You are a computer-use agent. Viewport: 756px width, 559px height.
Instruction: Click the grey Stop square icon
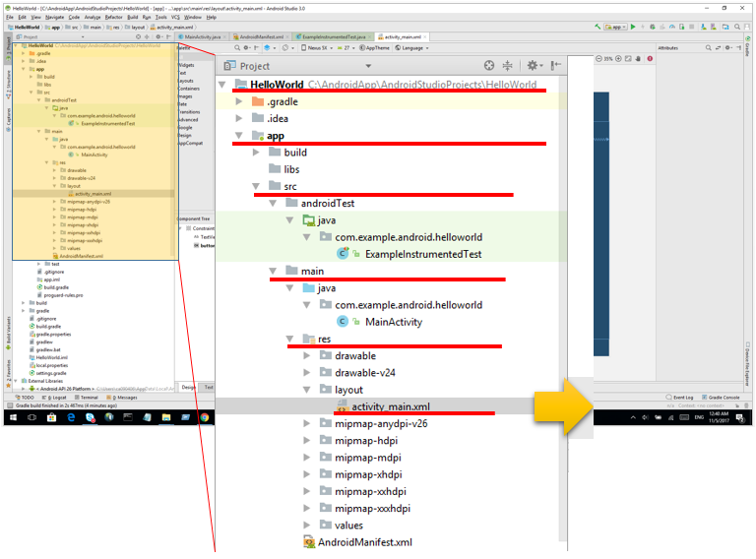click(x=691, y=27)
